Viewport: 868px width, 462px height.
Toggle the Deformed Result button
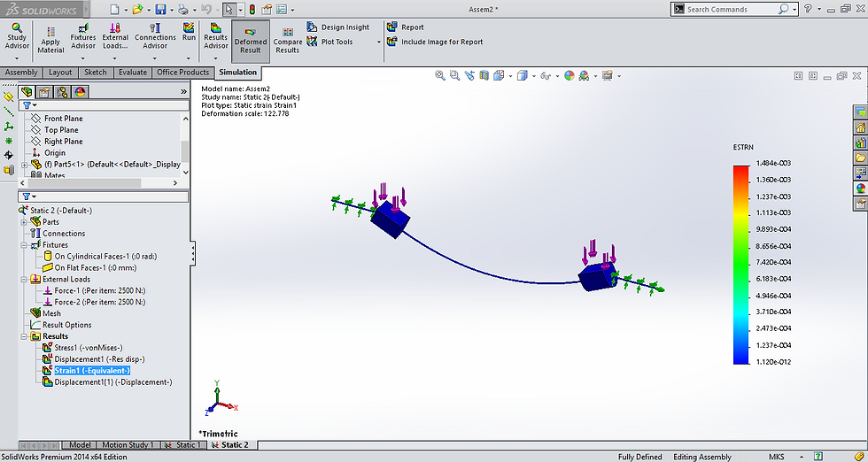coord(250,41)
